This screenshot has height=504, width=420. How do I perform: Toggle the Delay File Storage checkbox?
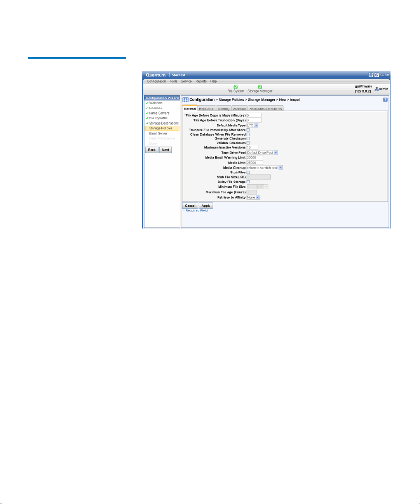pos(248,182)
